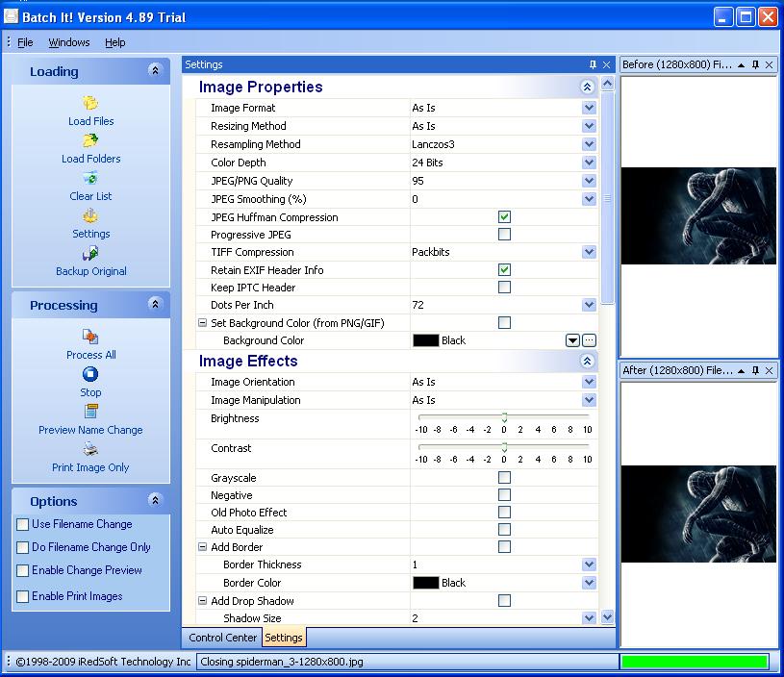Collapse the Image Effects section
Screen dimensions: 784x677
click(587, 361)
